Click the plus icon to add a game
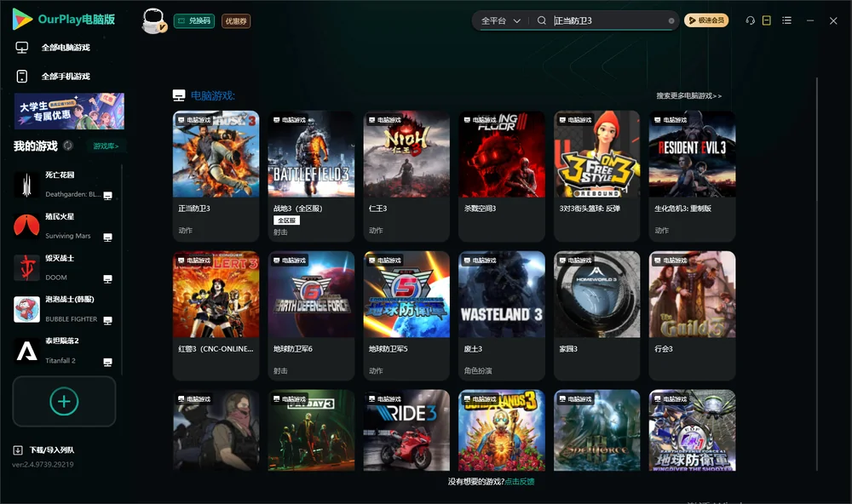Image resolution: width=852 pixels, height=504 pixels. tap(64, 401)
